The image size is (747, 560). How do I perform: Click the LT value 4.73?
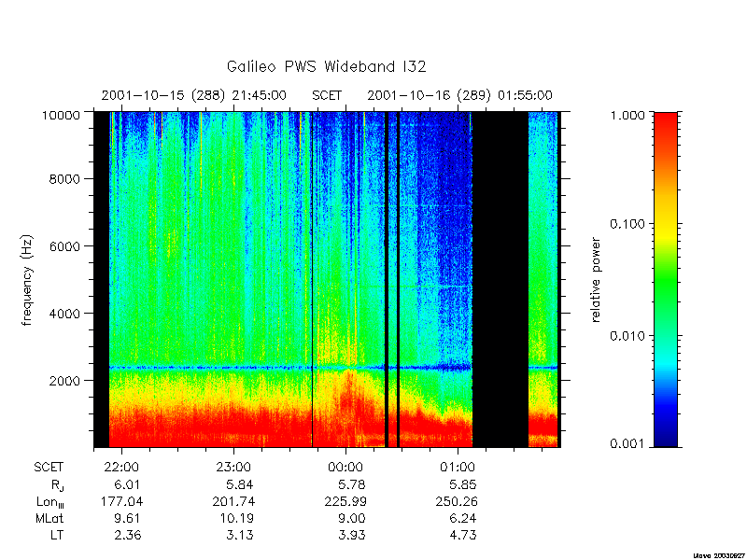[463, 535]
